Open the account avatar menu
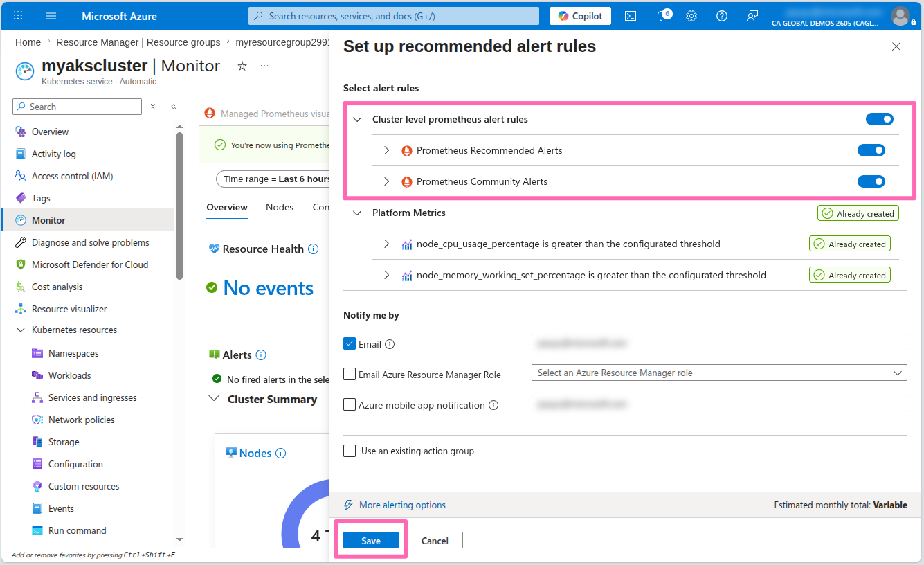The width and height of the screenshot is (924, 565). [x=900, y=16]
